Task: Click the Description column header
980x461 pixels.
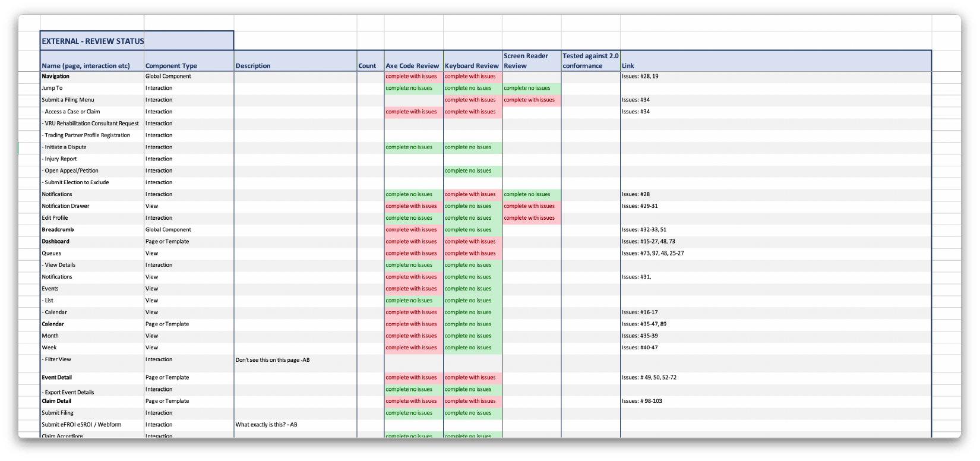Action: pyautogui.click(x=295, y=61)
